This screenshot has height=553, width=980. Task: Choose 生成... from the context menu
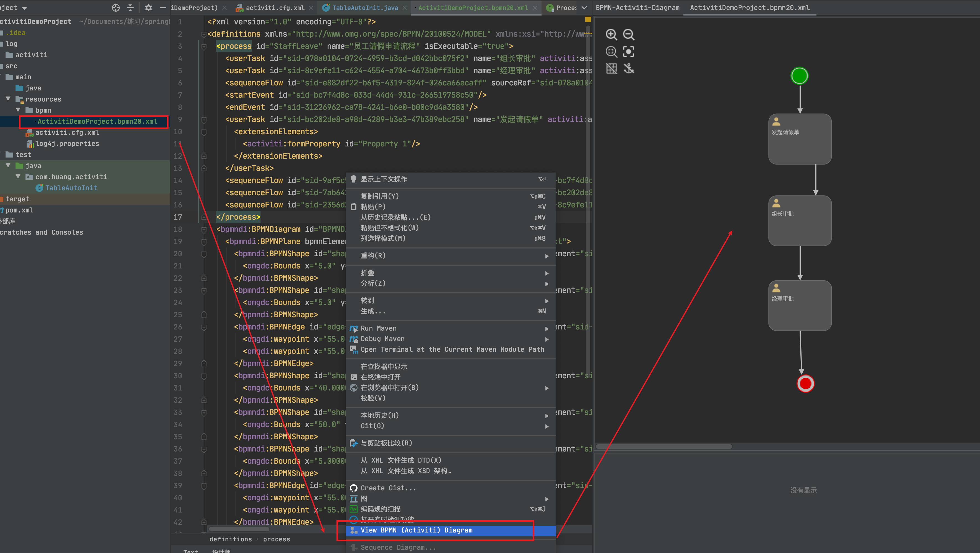pos(451,311)
